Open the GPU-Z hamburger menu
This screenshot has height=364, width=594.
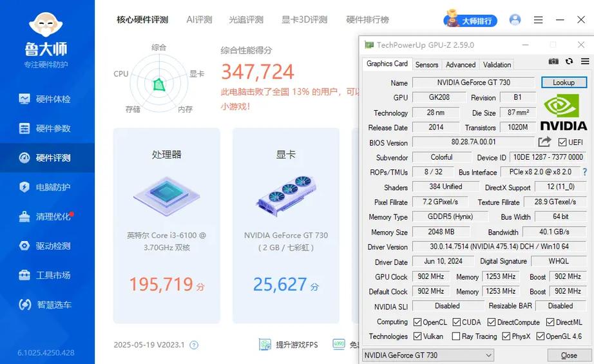point(585,61)
